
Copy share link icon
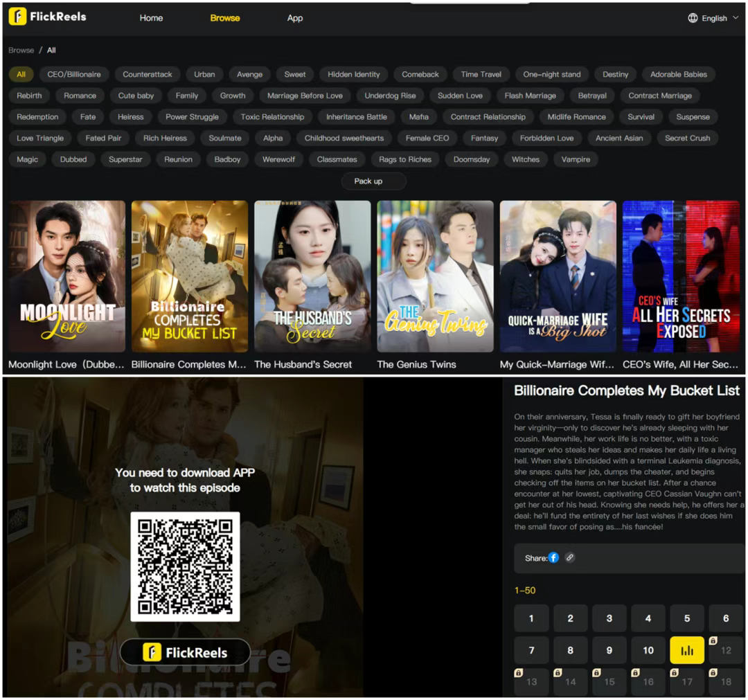pos(569,557)
